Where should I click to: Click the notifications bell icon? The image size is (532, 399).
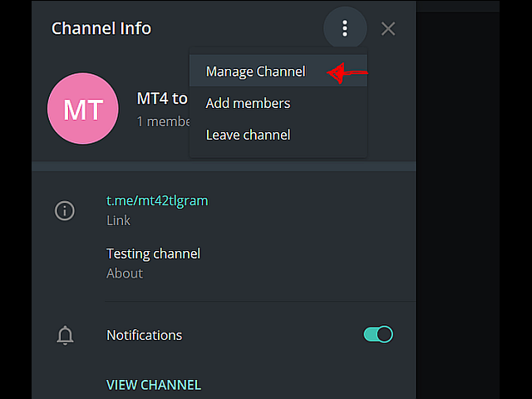[x=65, y=335]
